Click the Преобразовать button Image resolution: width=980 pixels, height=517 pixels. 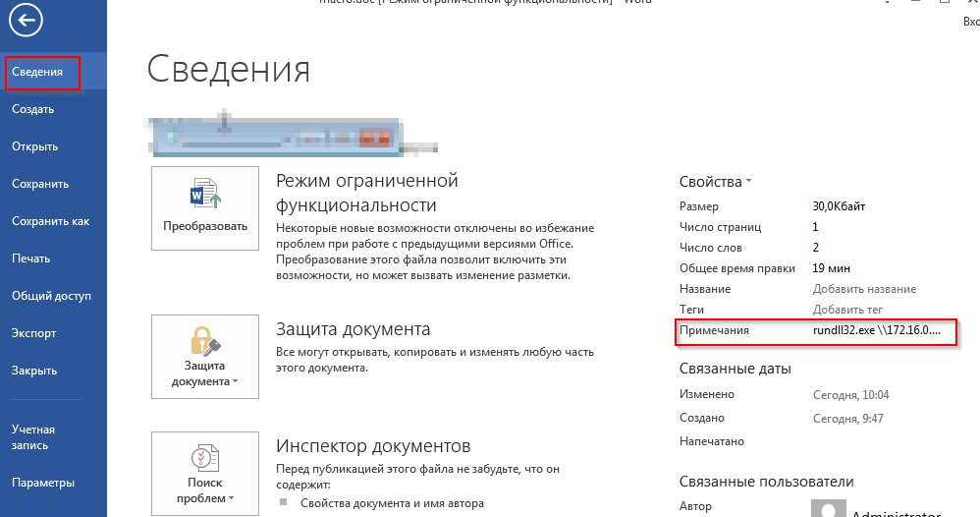click(205, 208)
